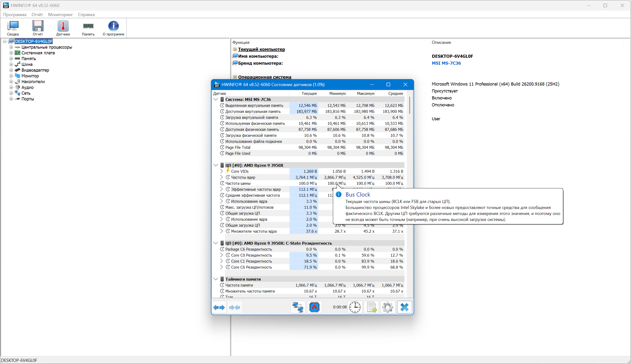Click the CPU flame stress icon
This screenshot has width=631, height=364.
pos(314,307)
